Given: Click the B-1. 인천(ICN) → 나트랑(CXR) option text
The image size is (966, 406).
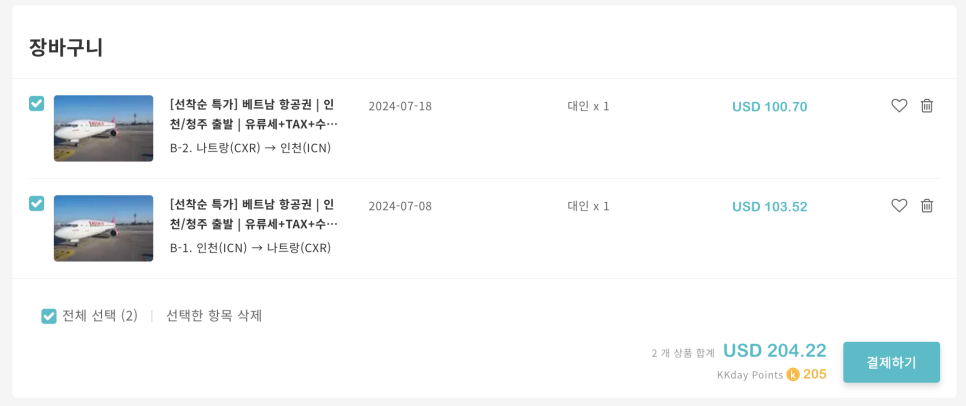Looking at the screenshot, I should pos(250,248).
